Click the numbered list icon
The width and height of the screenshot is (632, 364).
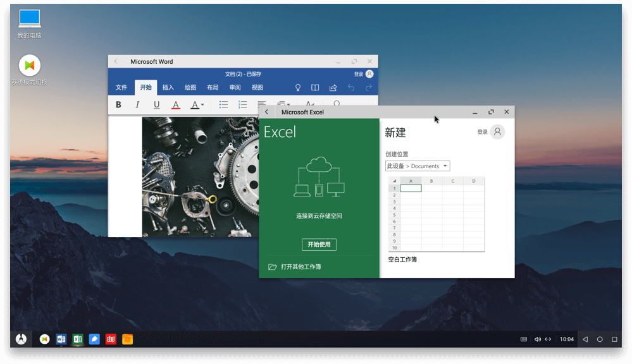coord(242,105)
